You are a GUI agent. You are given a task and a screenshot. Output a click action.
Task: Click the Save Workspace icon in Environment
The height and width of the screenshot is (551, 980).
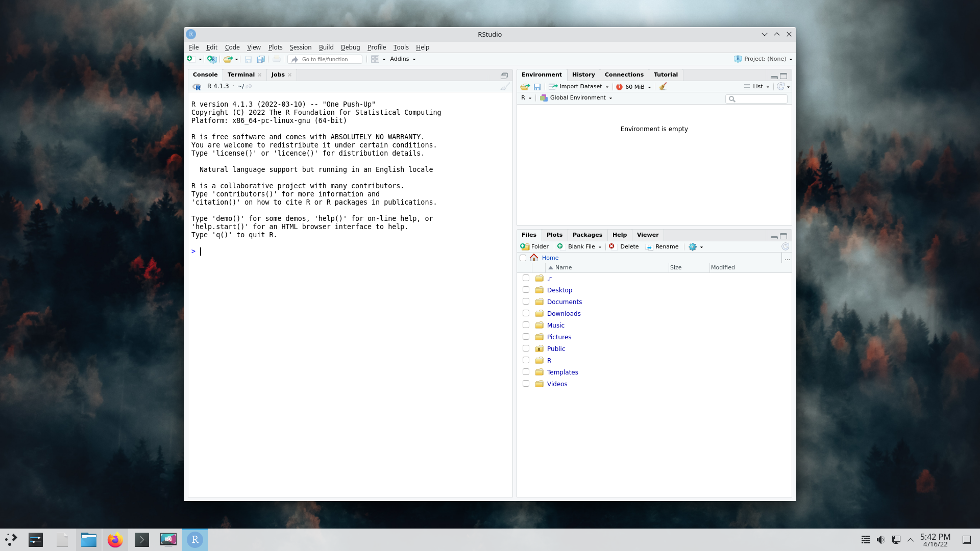(537, 87)
